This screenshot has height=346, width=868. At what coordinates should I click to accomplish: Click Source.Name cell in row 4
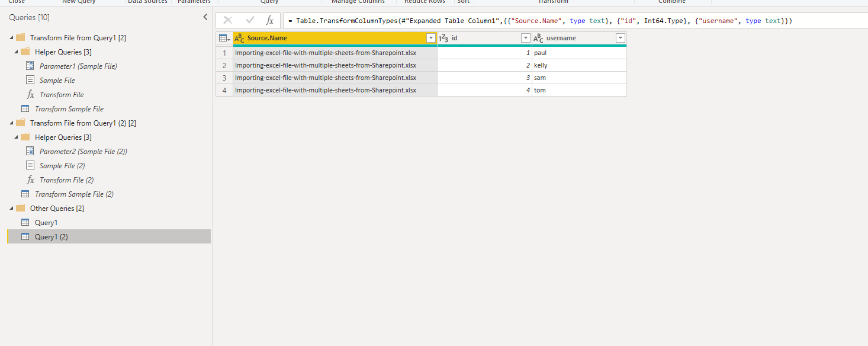[335, 90]
